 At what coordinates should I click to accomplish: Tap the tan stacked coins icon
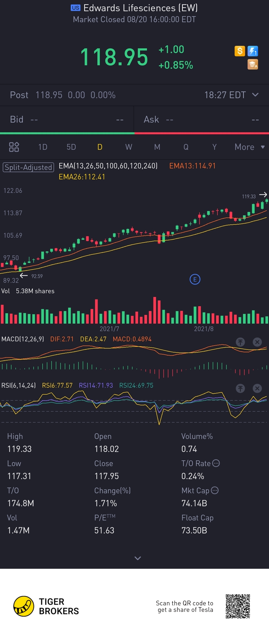tap(253, 65)
